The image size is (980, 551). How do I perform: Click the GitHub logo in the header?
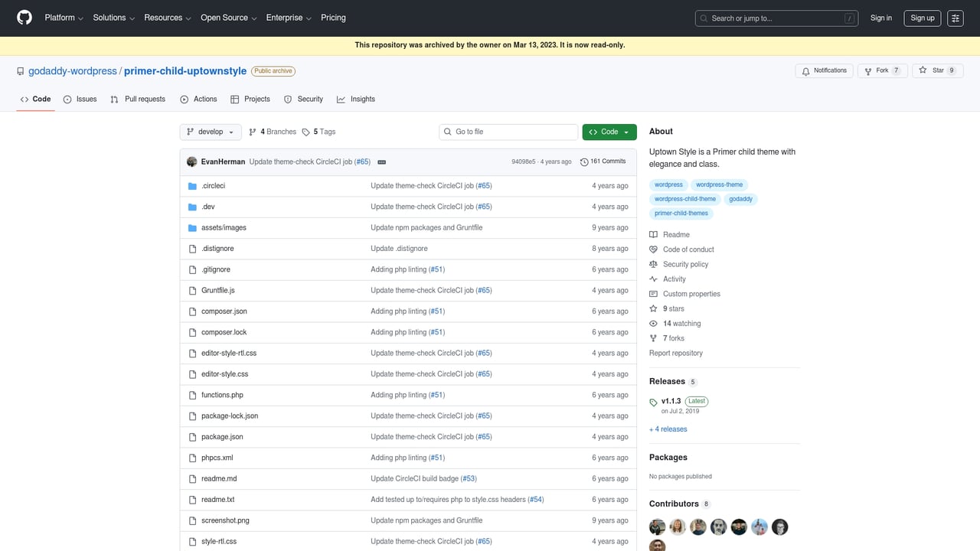point(24,18)
